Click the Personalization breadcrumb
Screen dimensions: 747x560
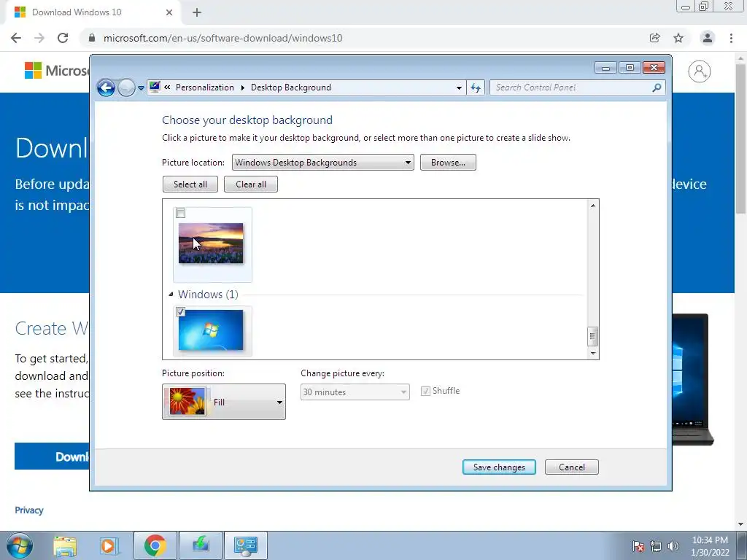[x=205, y=87]
